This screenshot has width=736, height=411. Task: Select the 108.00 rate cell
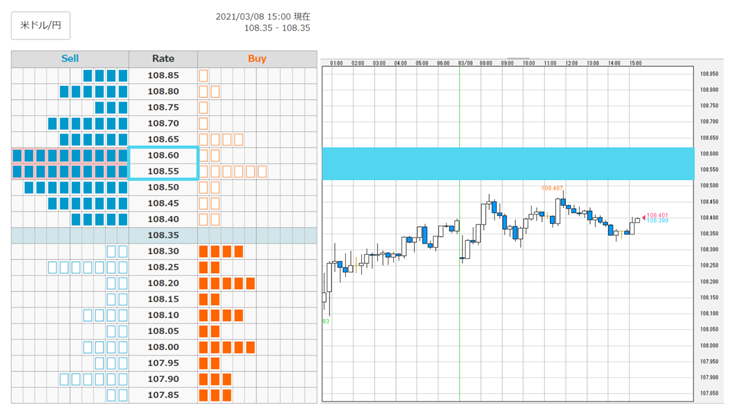click(163, 347)
